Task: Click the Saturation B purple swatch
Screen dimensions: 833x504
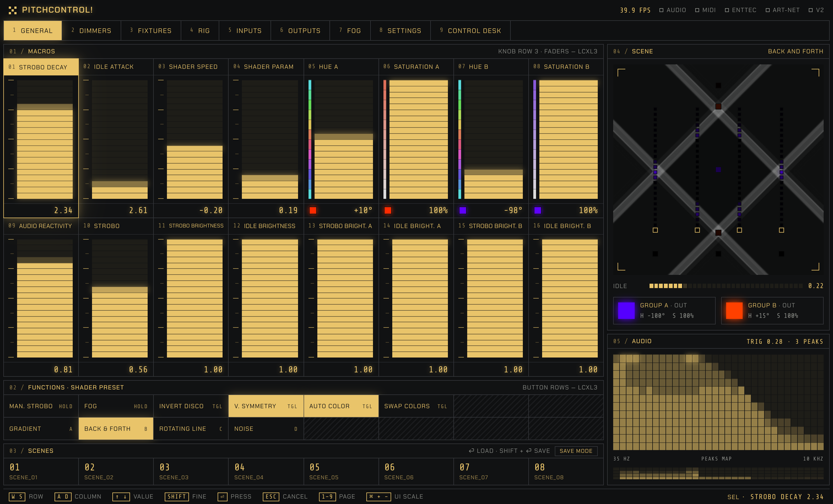Action: click(538, 210)
